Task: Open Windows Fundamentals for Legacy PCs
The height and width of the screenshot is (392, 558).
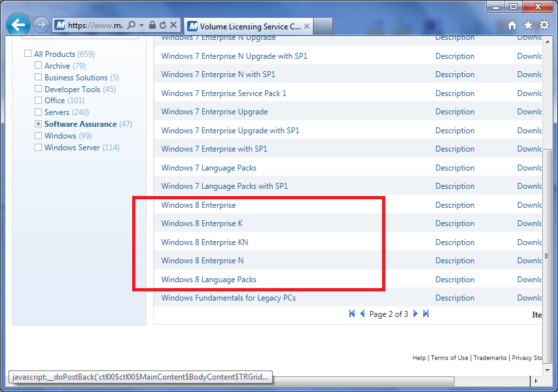Action: [x=228, y=298]
